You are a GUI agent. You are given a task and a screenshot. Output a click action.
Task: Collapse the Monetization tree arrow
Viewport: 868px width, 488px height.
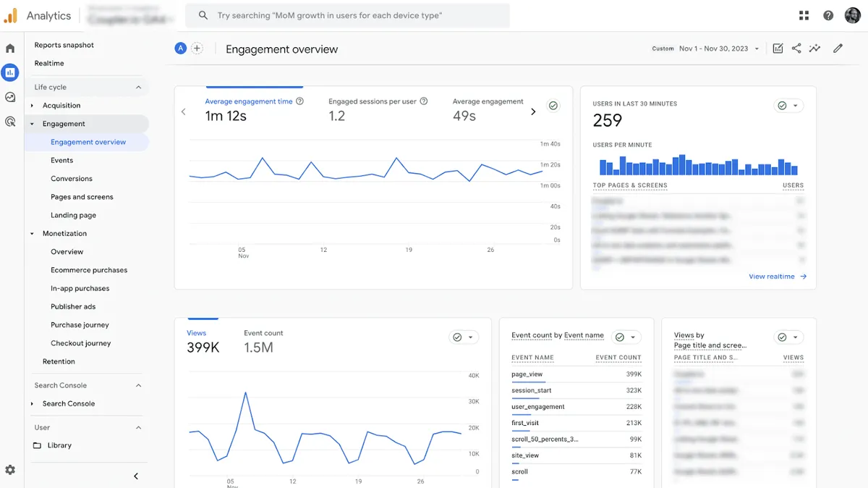33,234
